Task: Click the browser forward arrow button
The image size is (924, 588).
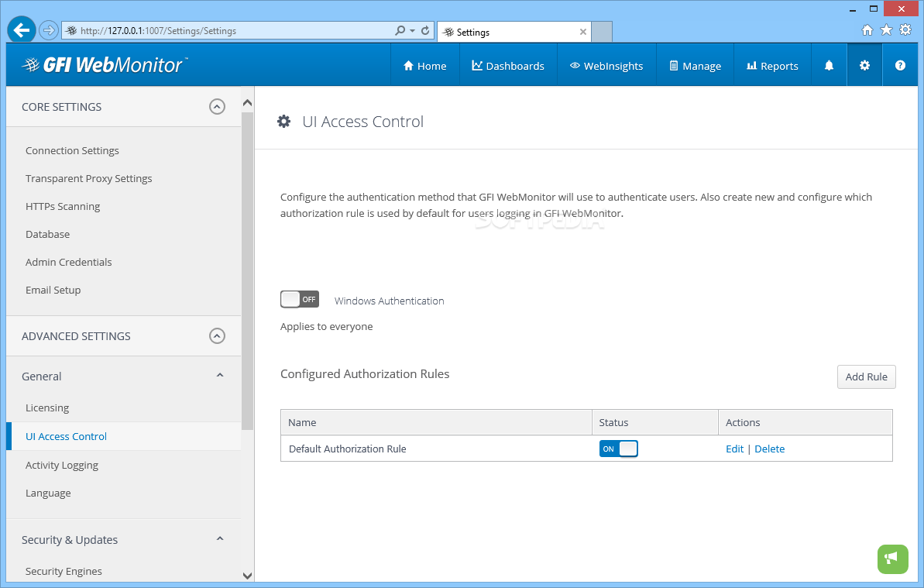Action: 49,30
